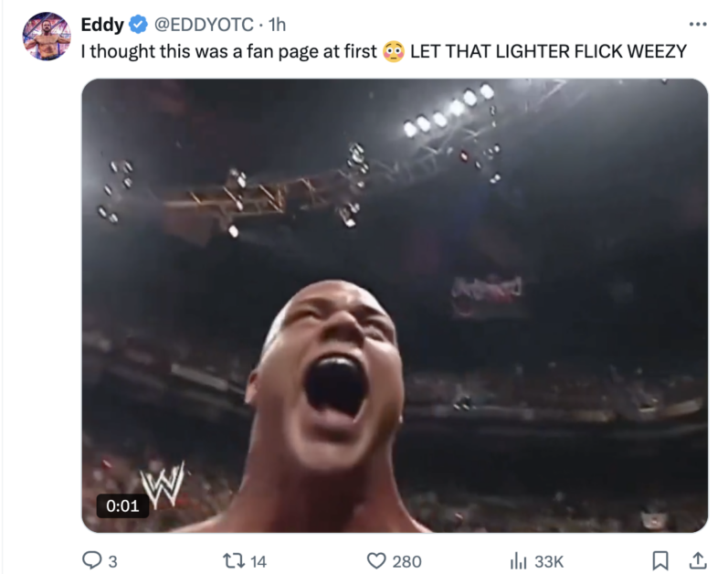The image size is (728, 574).
Task: Bookmark this tweet
Action: (659, 560)
